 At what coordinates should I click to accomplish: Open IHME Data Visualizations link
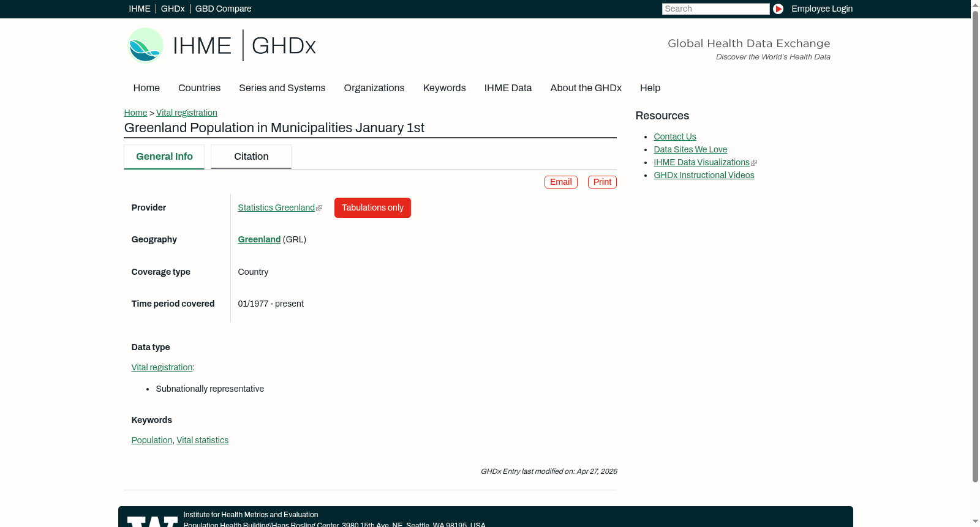point(701,162)
